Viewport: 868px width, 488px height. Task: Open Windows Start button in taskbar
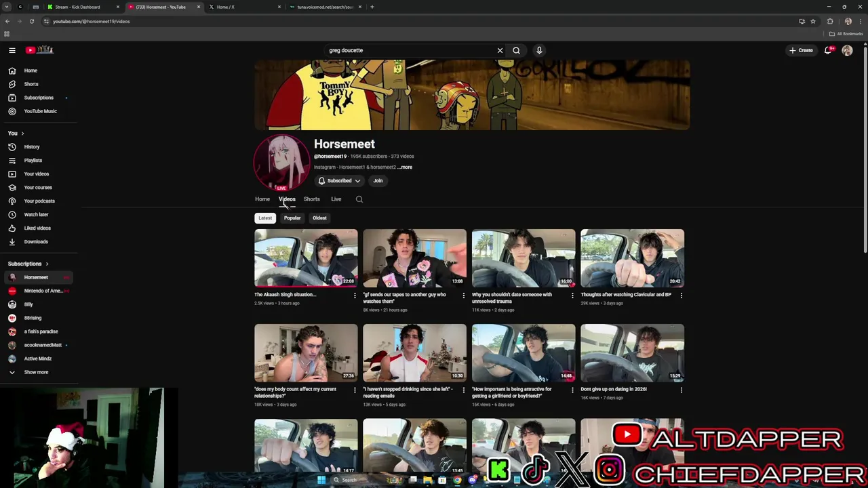(x=321, y=480)
